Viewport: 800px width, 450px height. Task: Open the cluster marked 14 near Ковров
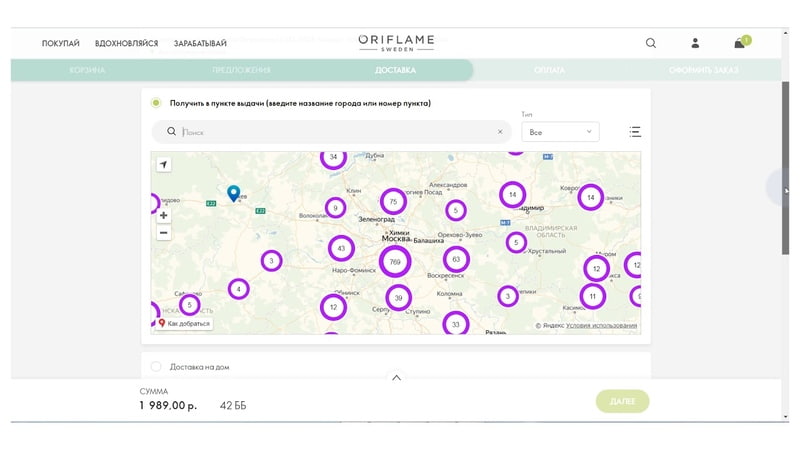(x=590, y=197)
